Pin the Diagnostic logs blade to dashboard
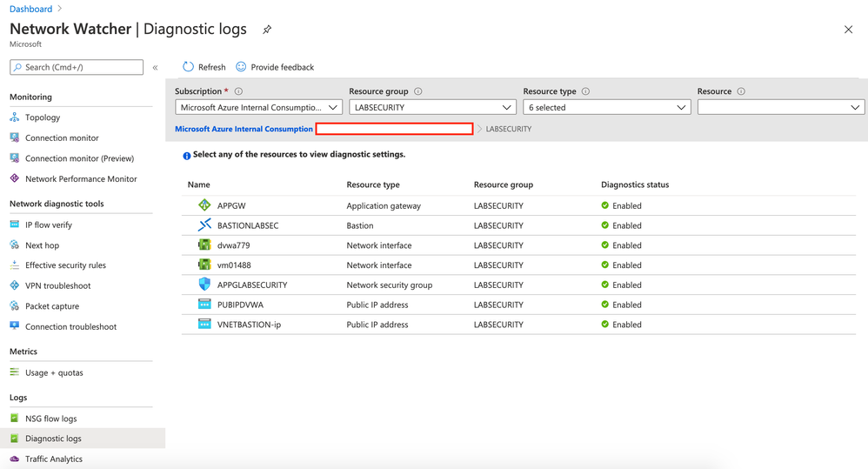This screenshot has width=868, height=469. pos(267,30)
